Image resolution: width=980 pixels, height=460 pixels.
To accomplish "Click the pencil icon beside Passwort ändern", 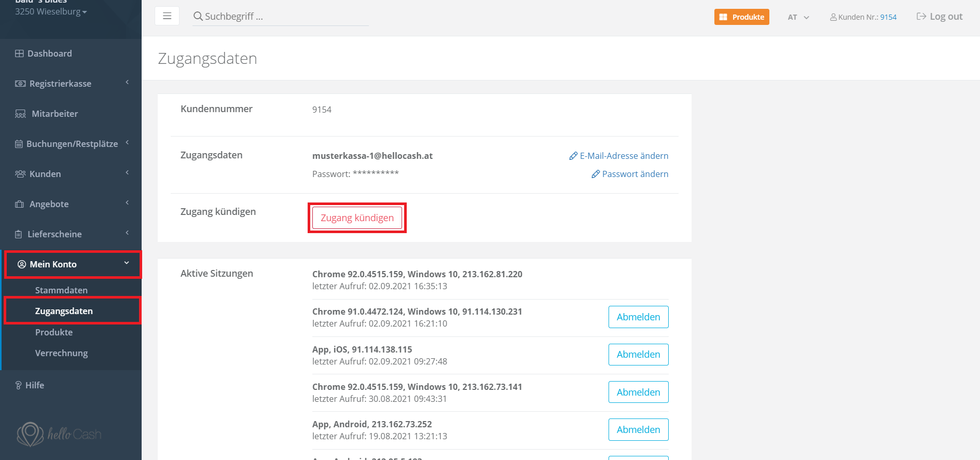I will point(596,174).
